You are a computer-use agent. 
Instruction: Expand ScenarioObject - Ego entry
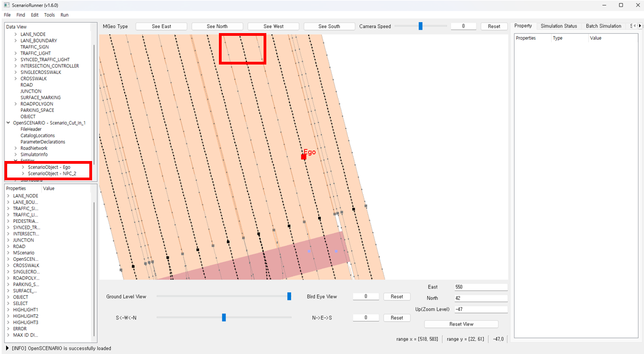23,167
